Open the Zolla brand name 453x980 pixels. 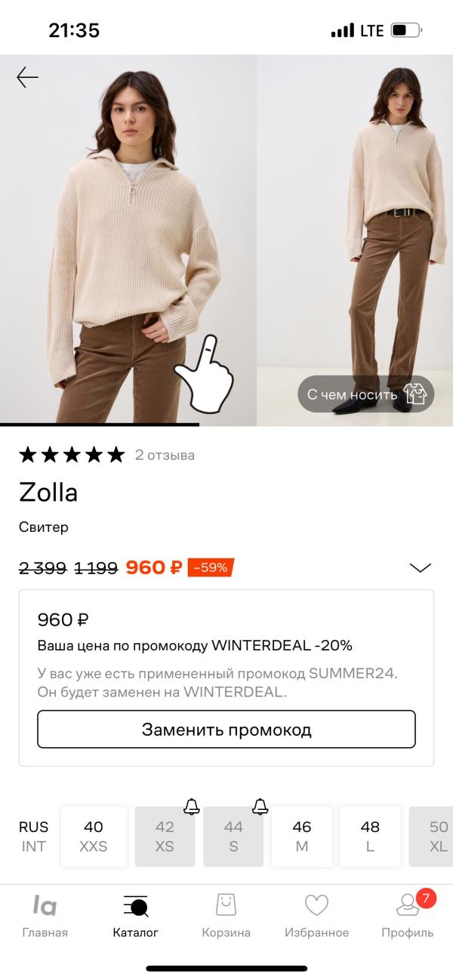(x=48, y=493)
